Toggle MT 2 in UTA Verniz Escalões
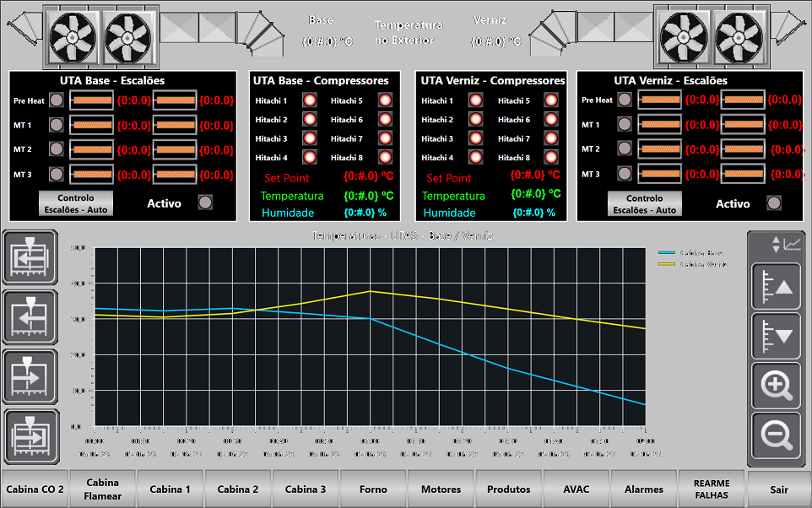This screenshot has height=508, width=812. (624, 149)
